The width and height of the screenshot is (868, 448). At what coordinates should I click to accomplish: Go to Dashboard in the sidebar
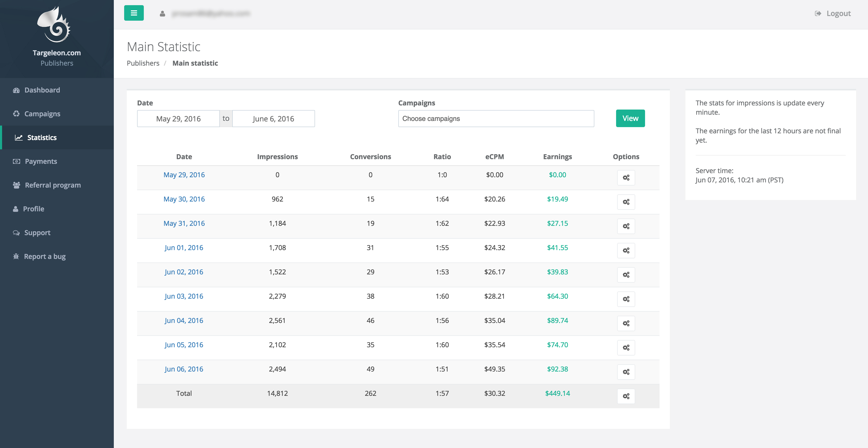[x=42, y=90]
